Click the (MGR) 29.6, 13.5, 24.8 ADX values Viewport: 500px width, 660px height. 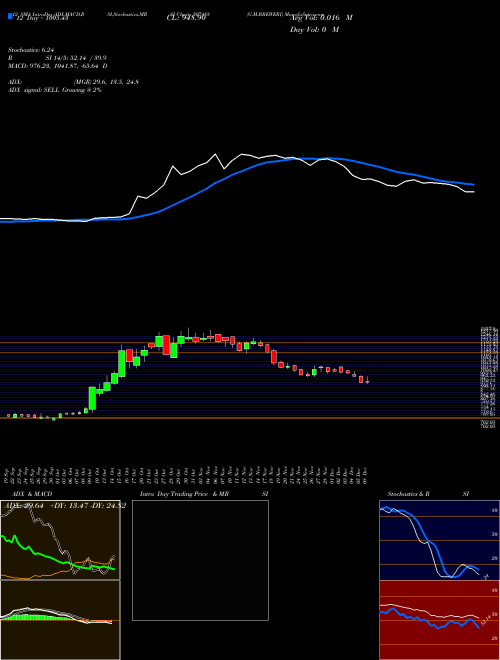click(x=106, y=82)
